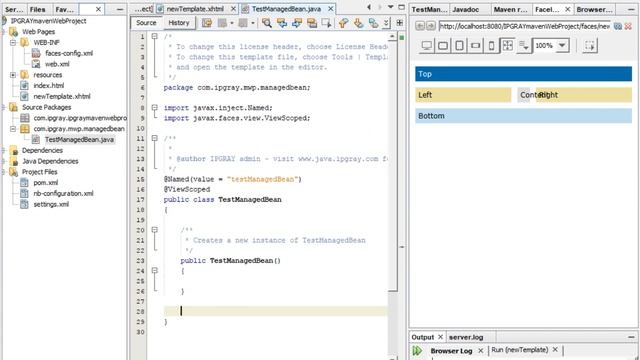
Task: Click Next Bookmark down-arrow icon
Action: coord(358,23)
